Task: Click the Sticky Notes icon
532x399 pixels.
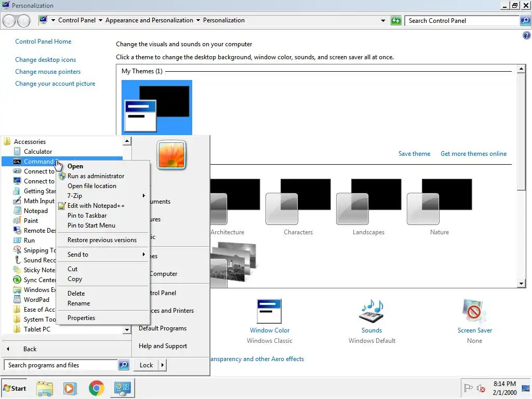Action: [x=17, y=270]
